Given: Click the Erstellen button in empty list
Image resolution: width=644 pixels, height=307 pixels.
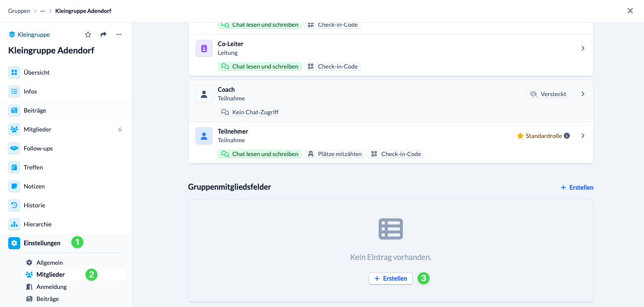Looking at the screenshot, I should click(390, 279).
